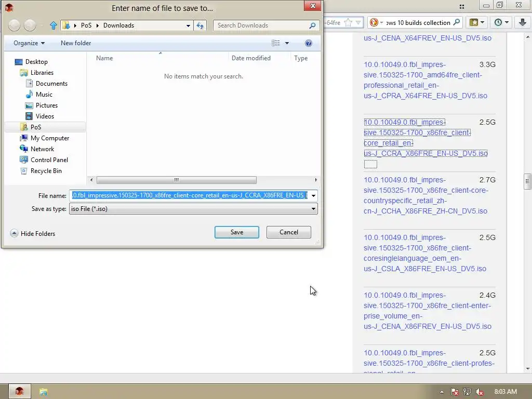Go up one folder level
This screenshot has height=399, width=532.
[x=54, y=25]
